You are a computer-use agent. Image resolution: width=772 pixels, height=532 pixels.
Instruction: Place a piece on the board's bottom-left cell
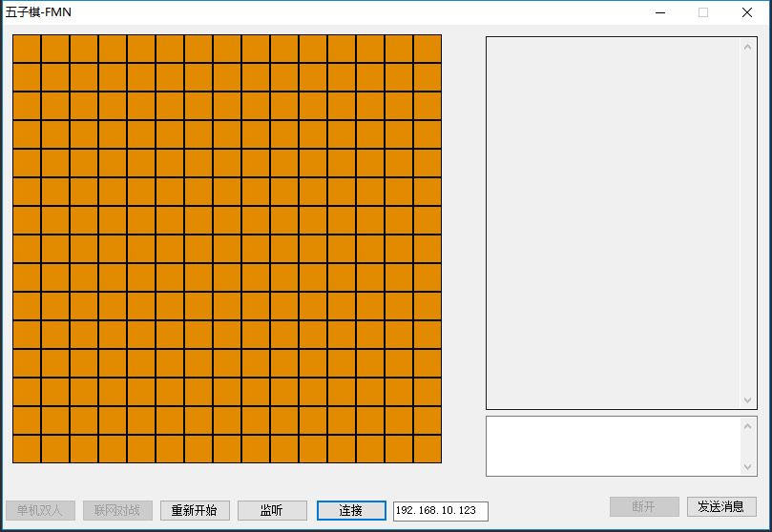click(x=27, y=449)
